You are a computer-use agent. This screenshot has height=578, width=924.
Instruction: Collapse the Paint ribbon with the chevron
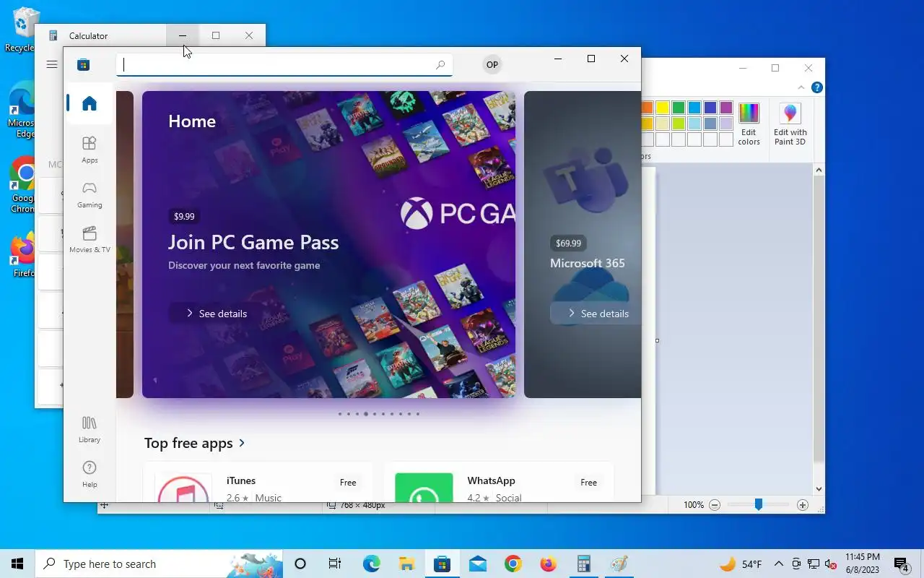point(801,87)
